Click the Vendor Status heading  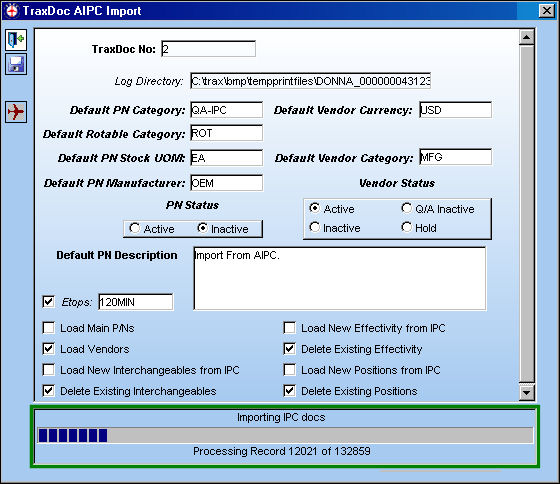397,183
